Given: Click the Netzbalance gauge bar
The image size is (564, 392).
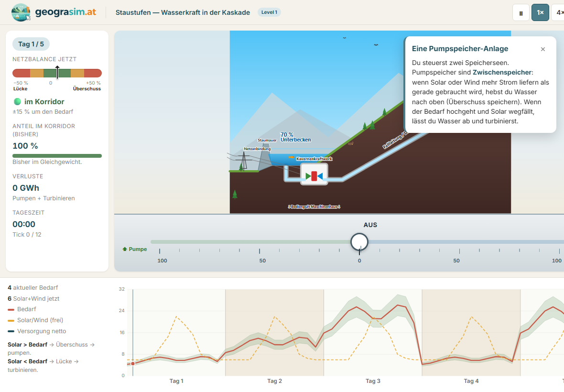Looking at the screenshot, I should coord(57,73).
